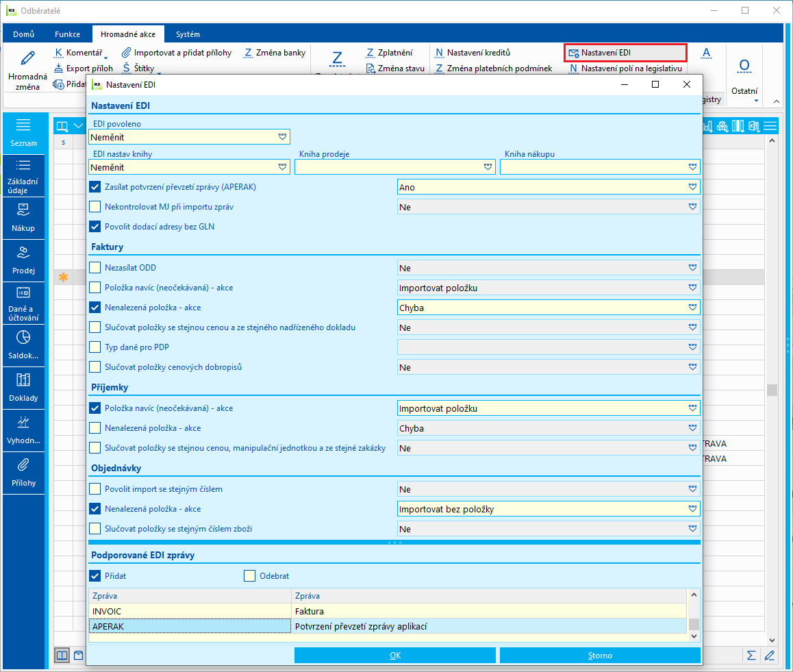Click the messages table scrollbar down arrow
This screenshot has height=672, width=793.
point(694,636)
